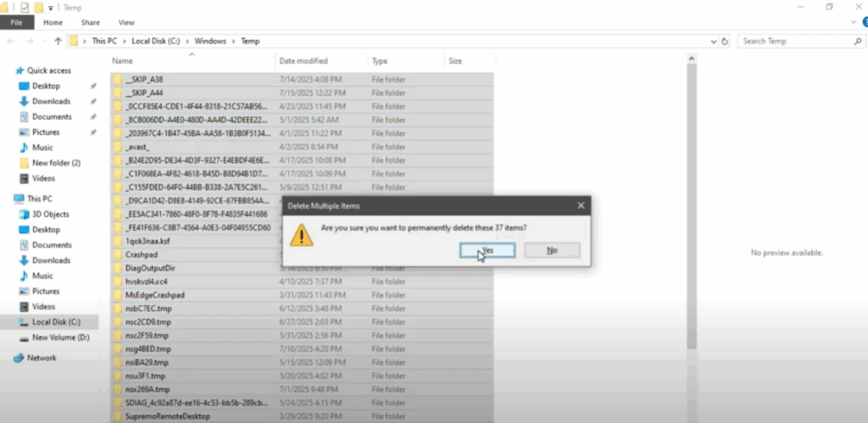Click the hvskvzl4.xc4 folder icon
868x423 pixels.
(118, 281)
